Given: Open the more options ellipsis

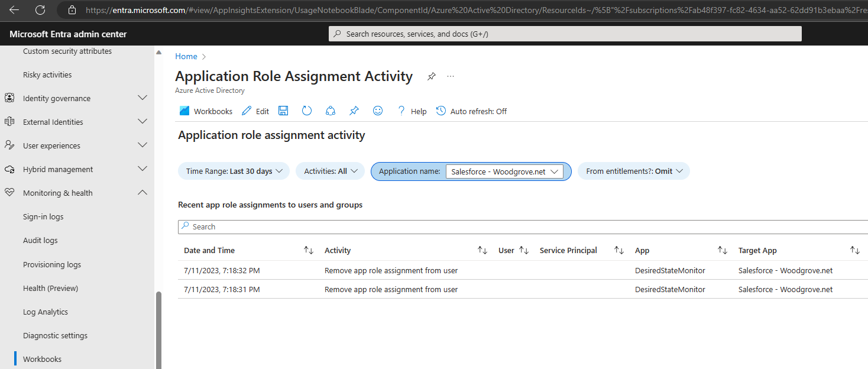Looking at the screenshot, I should click(x=451, y=77).
